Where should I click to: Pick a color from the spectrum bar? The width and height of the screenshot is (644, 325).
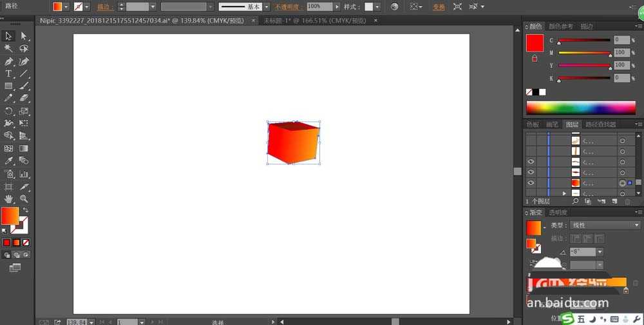(x=581, y=108)
